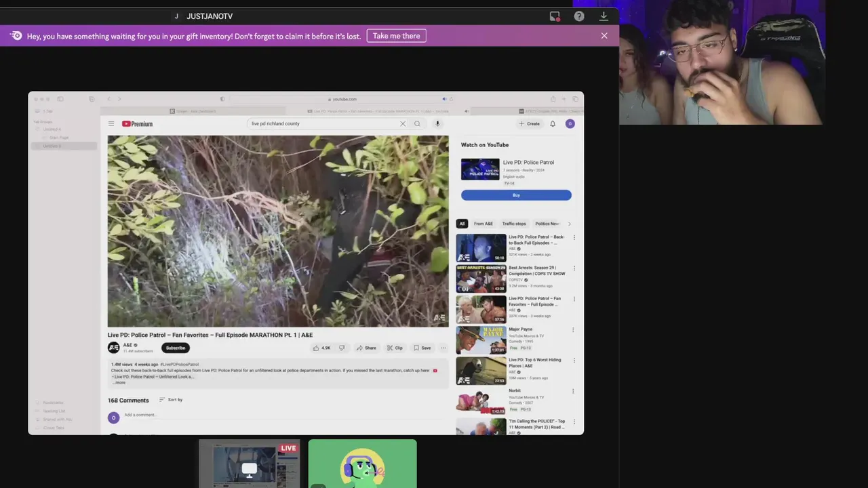Open the purple account avatar menu on YouTube
Viewport: 868px width, 488px height.
click(x=570, y=124)
